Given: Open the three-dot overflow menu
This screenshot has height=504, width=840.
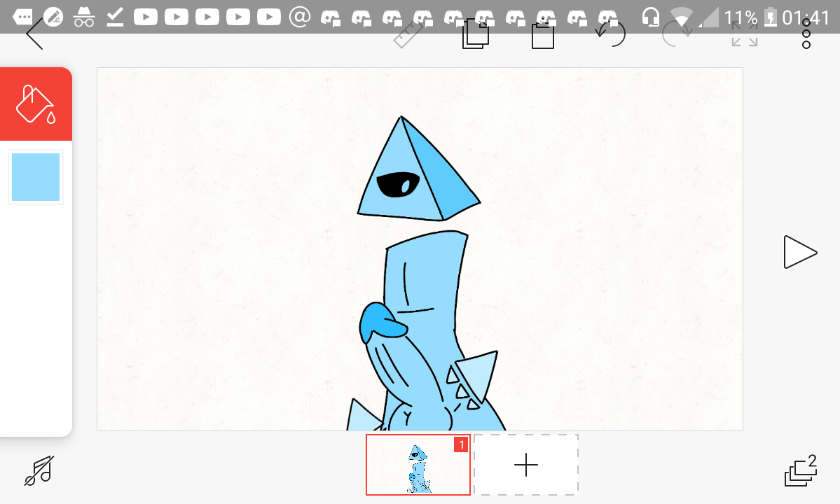Looking at the screenshot, I should click(x=806, y=34).
